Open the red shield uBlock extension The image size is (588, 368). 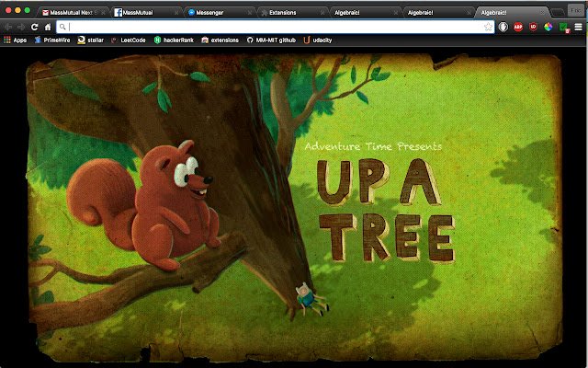click(x=533, y=27)
